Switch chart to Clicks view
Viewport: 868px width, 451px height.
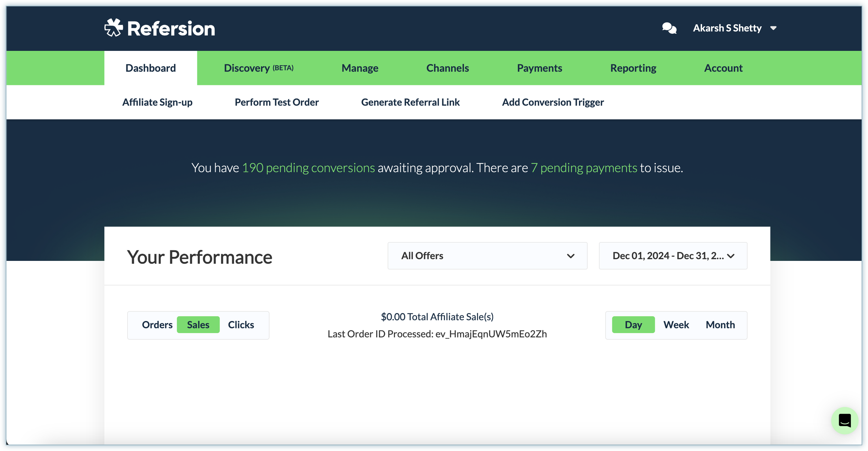click(x=241, y=325)
